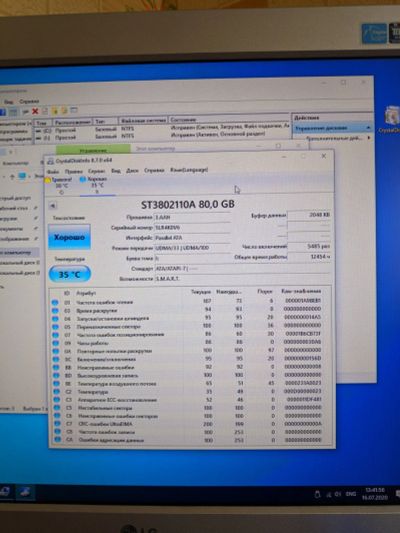The width and height of the screenshot is (400, 533).
Task: Click the 5485 power-on count value
Action: pyautogui.click(x=309, y=246)
